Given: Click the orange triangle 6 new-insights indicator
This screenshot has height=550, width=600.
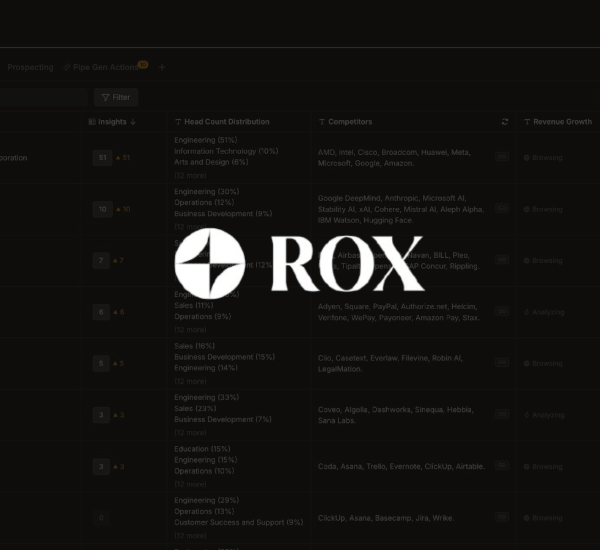Looking at the screenshot, I should coord(119,312).
